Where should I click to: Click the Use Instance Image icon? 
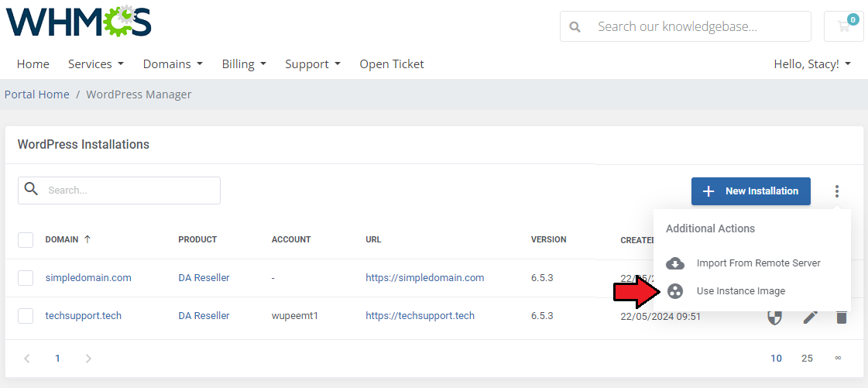coord(674,291)
